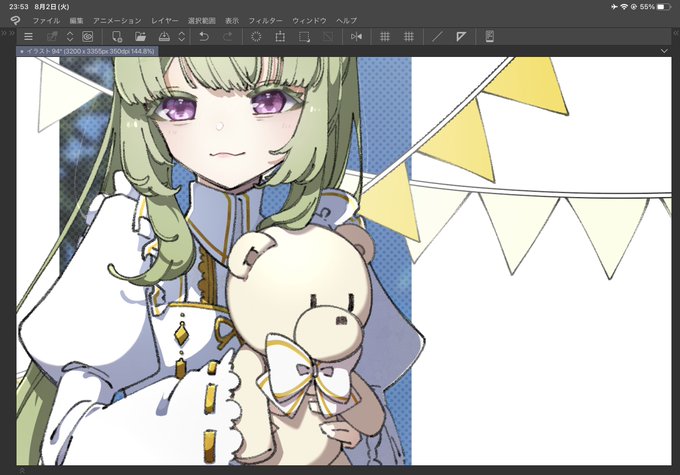680x475 pixels.
Task: Tap the 8月2日(火) date text
Action: [52, 7]
